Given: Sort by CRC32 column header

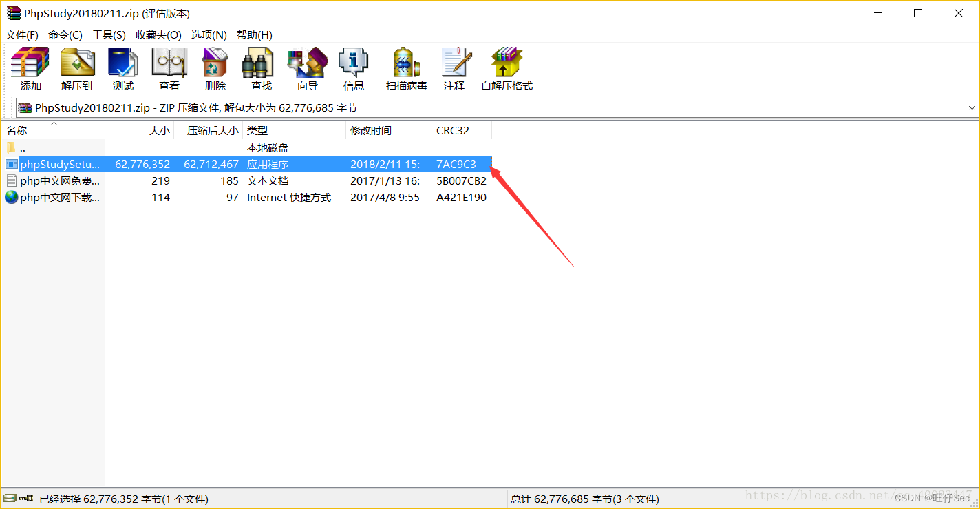Looking at the screenshot, I should (x=462, y=130).
